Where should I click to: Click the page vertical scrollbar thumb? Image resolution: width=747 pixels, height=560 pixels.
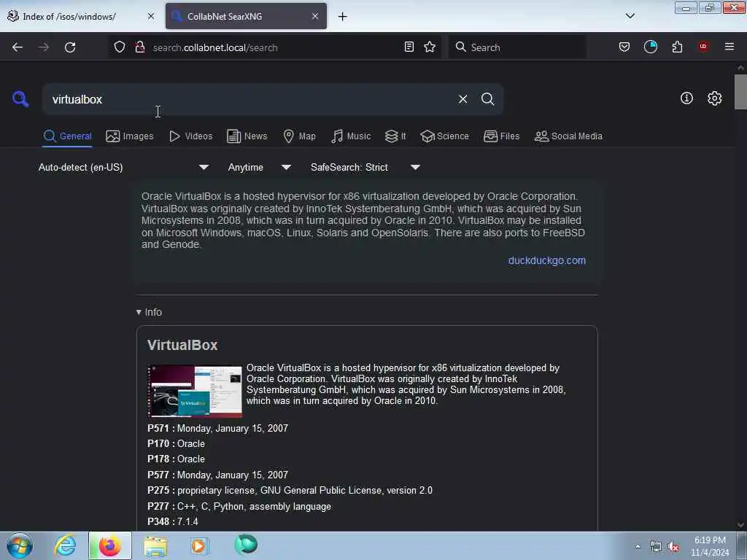740,92
